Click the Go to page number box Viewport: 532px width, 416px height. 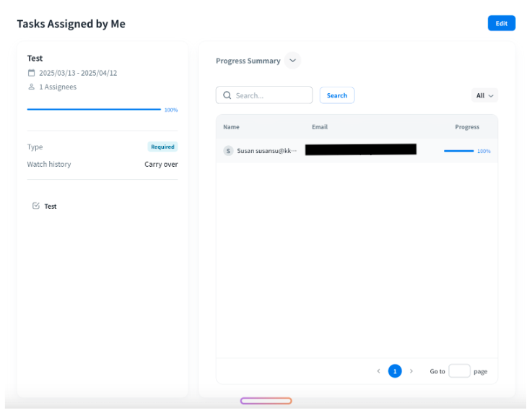(459, 371)
